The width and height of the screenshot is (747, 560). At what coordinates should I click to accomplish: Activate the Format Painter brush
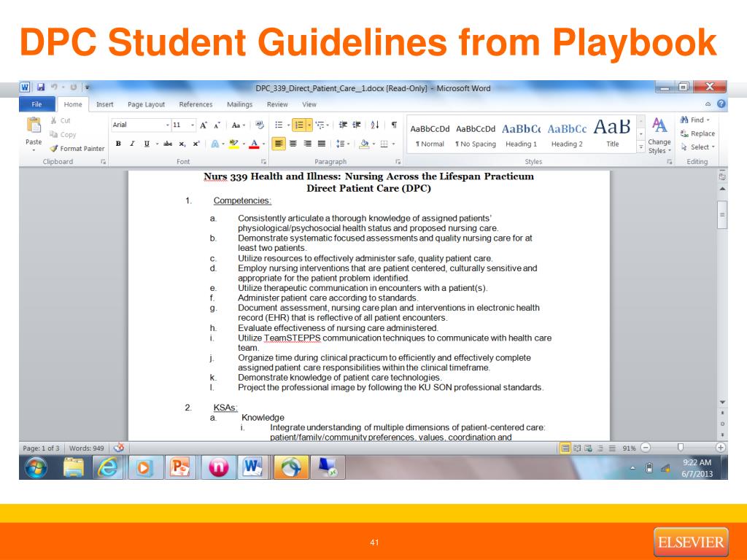coord(77,149)
